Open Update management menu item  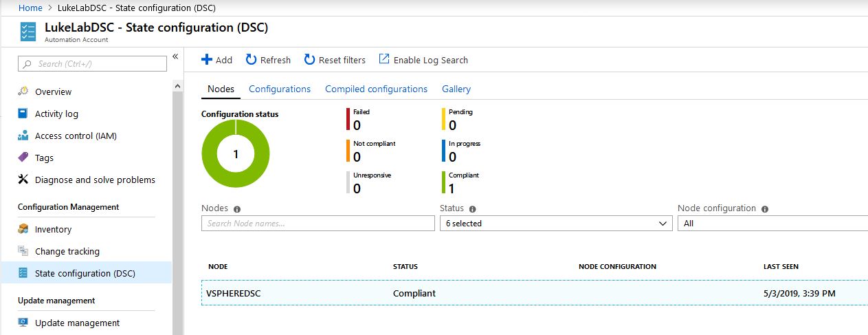coord(77,323)
